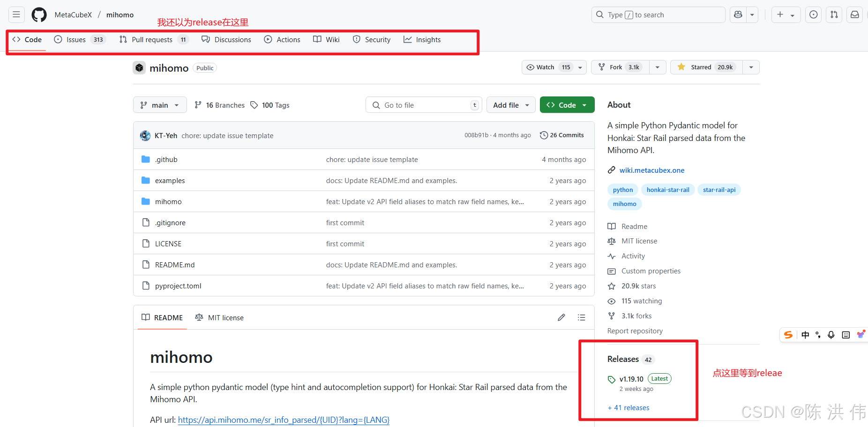Go to GitHub homepage via Octocat logo
This screenshot has height=427, width=868.
pos(39,15)
